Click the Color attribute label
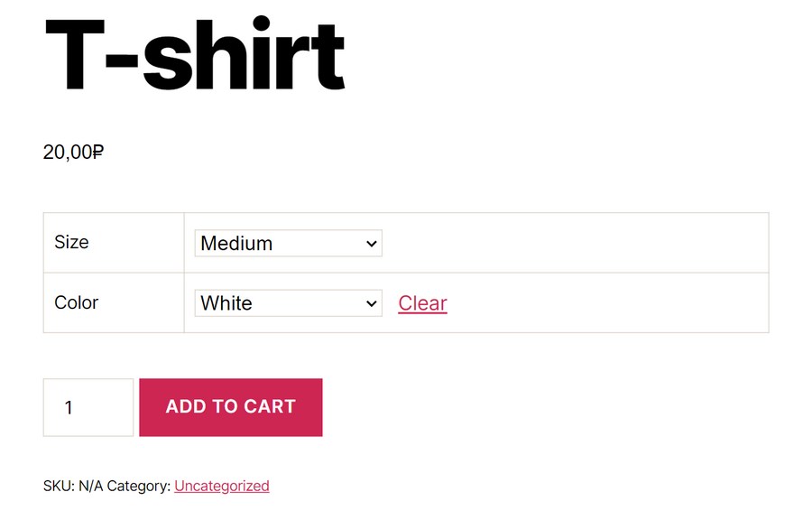Viewport: 812px width, 520px height. [x=76, y=302]
